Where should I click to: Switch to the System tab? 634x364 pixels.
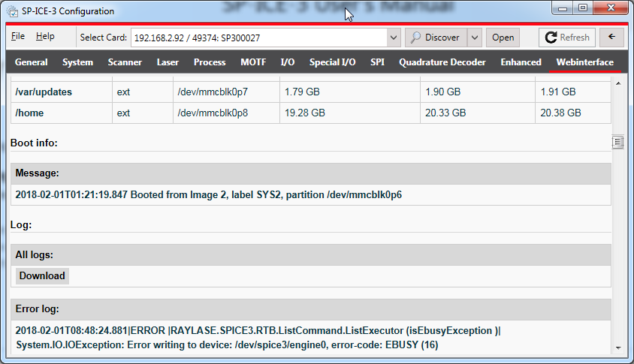pos(77,62)
